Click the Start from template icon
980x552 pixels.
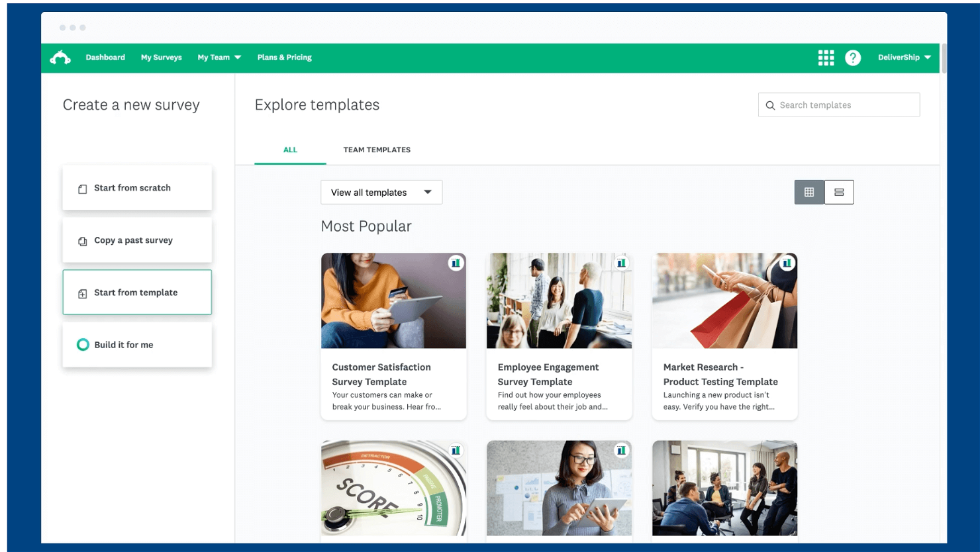point(82,293)
